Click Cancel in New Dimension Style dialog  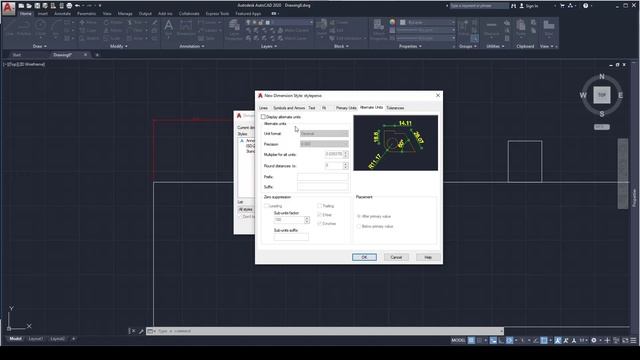point(396,257)
